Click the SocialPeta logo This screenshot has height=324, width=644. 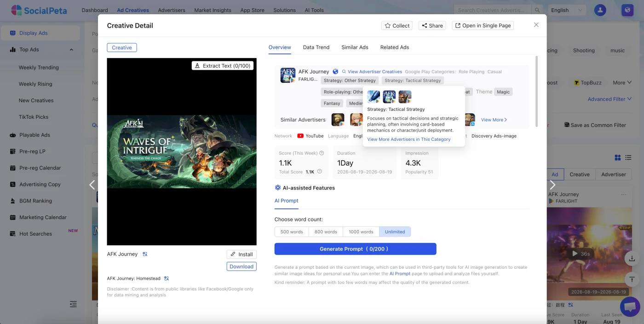pos(39,10)
